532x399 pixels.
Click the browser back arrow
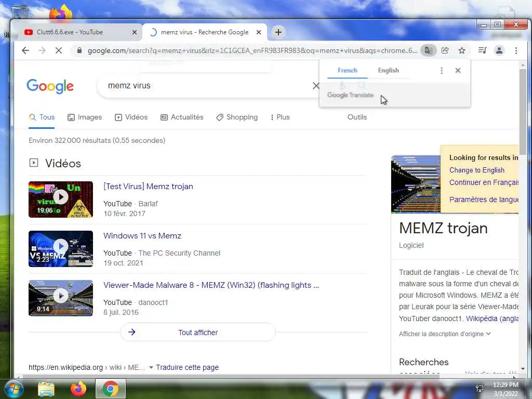[x=25, y=50]
